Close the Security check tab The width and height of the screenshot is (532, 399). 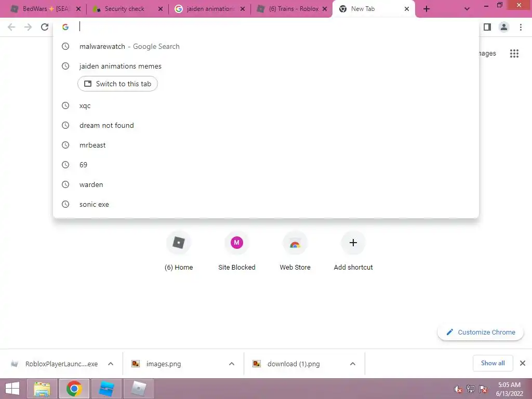(x=161, y=9)
